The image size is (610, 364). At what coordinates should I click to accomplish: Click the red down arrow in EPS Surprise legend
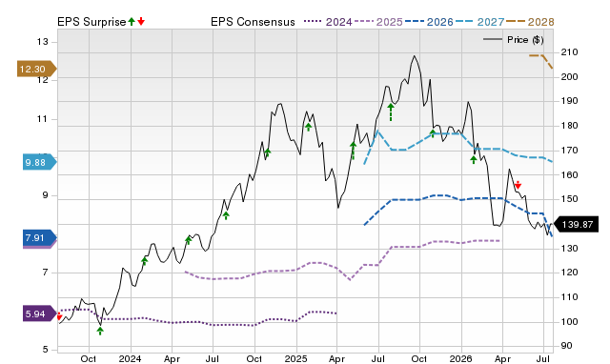[141, 21]
